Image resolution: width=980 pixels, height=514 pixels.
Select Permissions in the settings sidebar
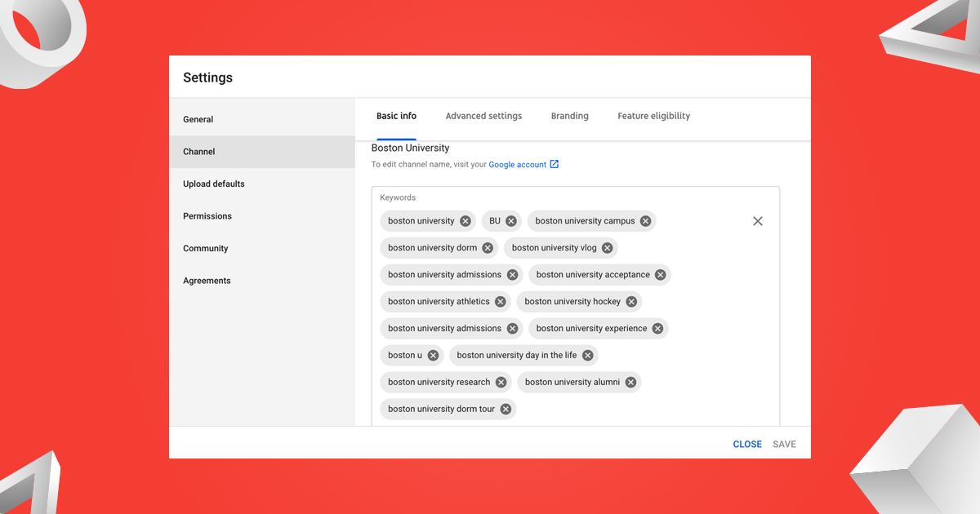pos(207,215)
